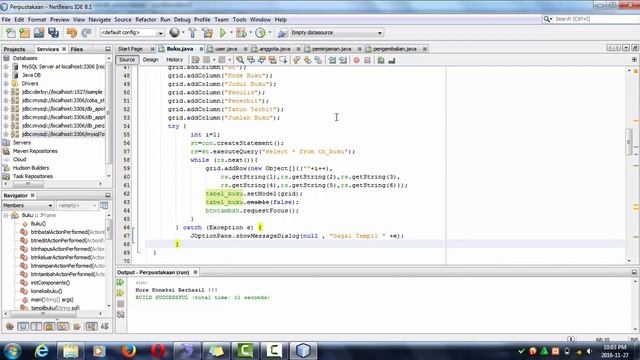
Task: Click the Internet Explorer taskbar icon
Action: [x=41, y=351]
